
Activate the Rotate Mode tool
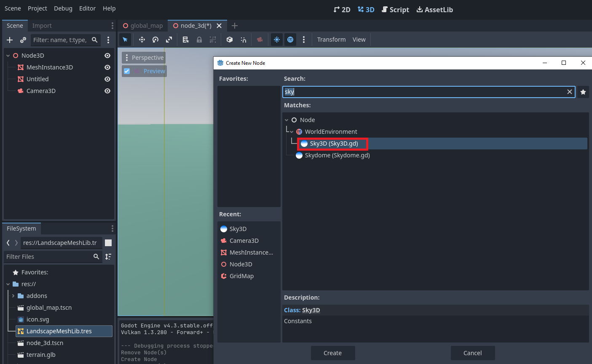(x=155, y=40)
